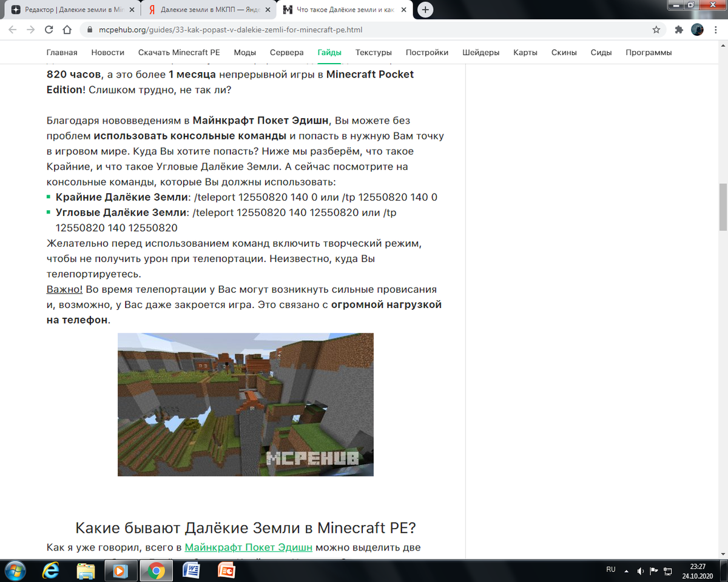Open the 'Карты' section
Image resolution: width=728 pixels, height=582 pixels.
tap(525, 53)
